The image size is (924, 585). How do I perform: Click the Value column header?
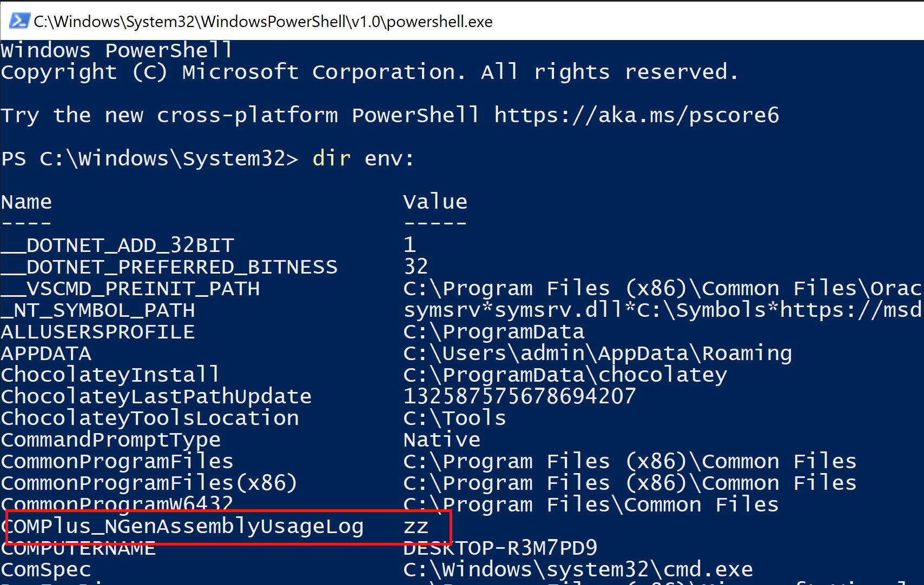[x=434, y=201]
